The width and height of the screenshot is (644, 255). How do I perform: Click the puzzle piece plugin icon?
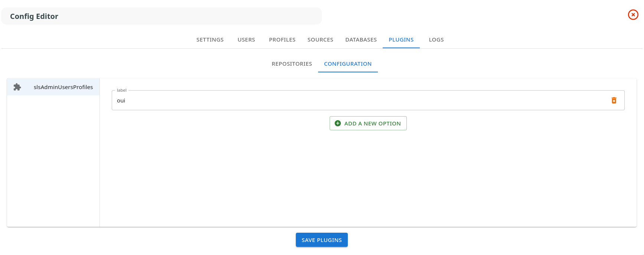17,87
